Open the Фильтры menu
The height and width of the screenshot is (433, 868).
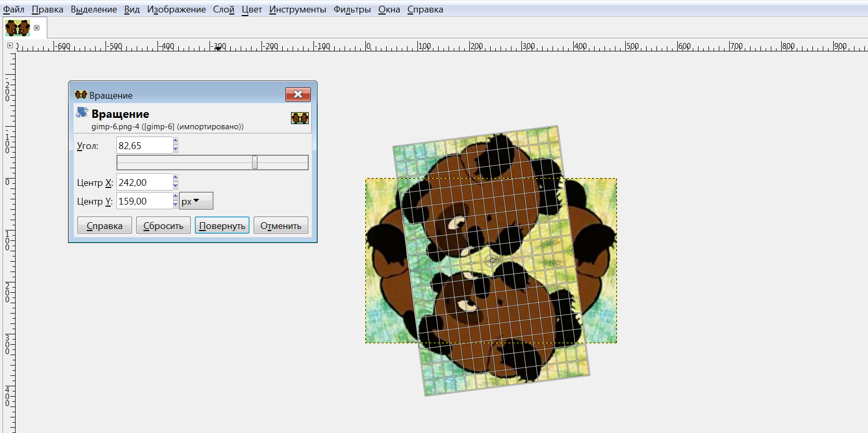pos(352,9)
